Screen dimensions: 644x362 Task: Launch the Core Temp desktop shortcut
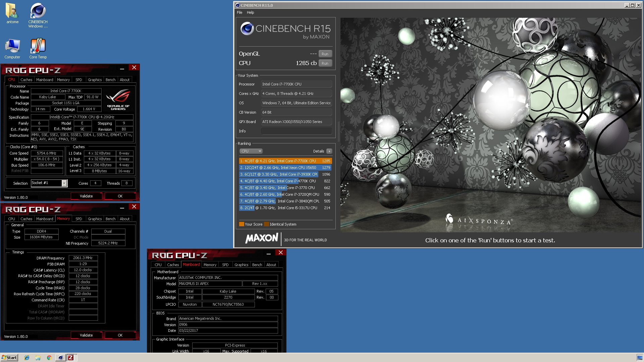coord(38,49)
